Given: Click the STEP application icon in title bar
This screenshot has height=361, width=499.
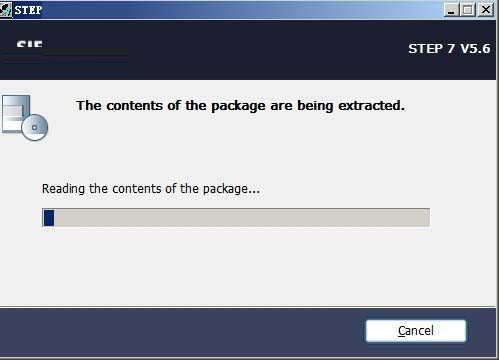Looking at the screenshot, I should (6, 10).
